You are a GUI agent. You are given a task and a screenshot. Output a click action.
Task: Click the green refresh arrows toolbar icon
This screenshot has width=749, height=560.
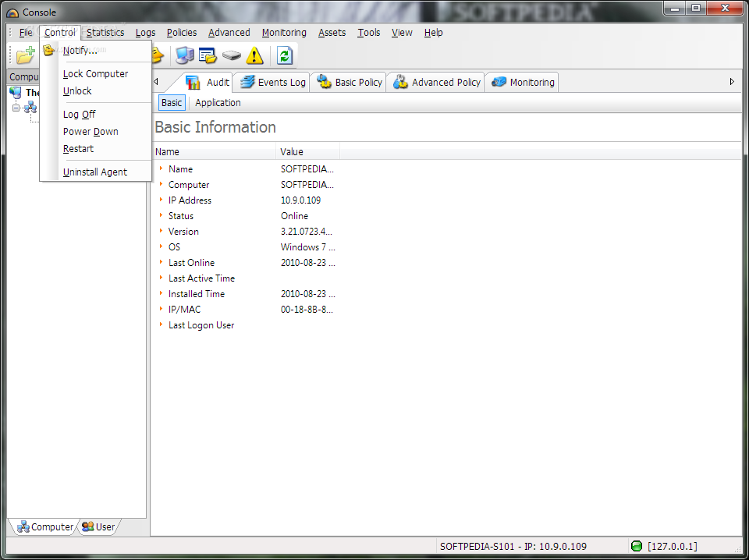coord(284,56)
